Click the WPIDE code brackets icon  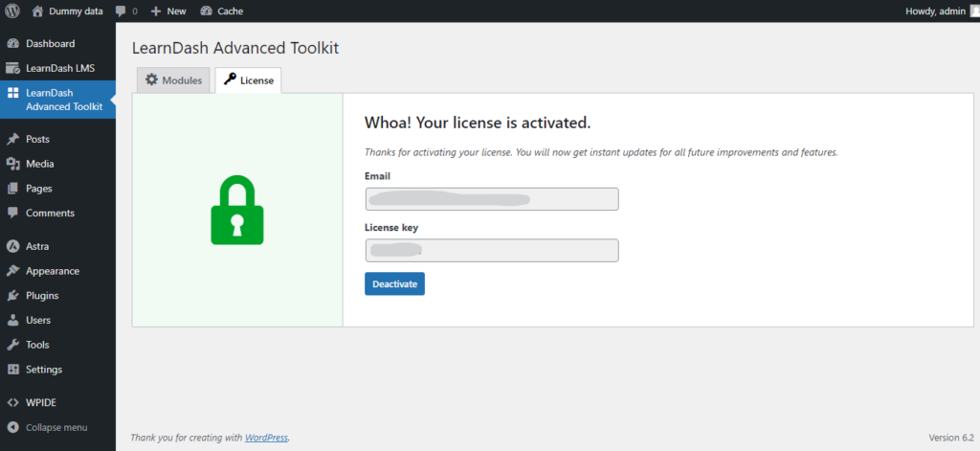[x=12, y=403]
